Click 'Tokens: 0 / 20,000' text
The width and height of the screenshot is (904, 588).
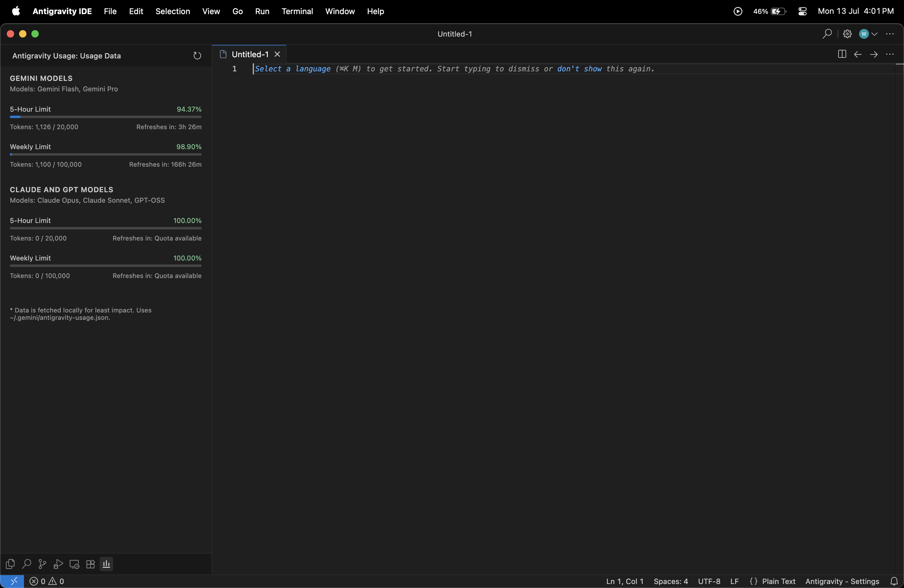[x=38, y=238]
